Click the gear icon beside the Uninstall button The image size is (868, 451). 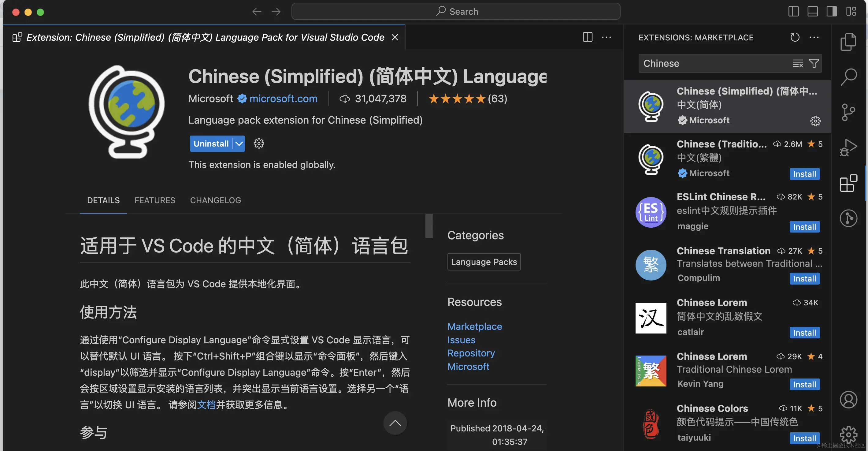point(258,143)
